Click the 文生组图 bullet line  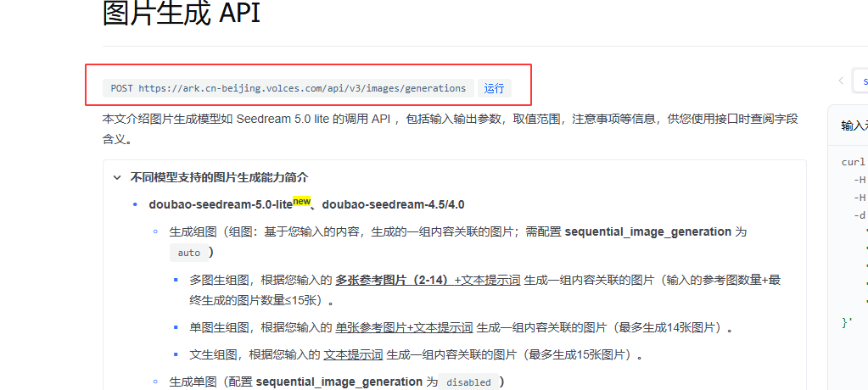417,354
